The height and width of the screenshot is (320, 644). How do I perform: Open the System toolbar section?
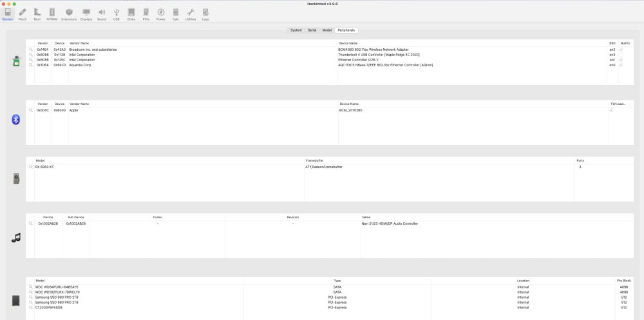pyautogui.click(x=7, y=14)
